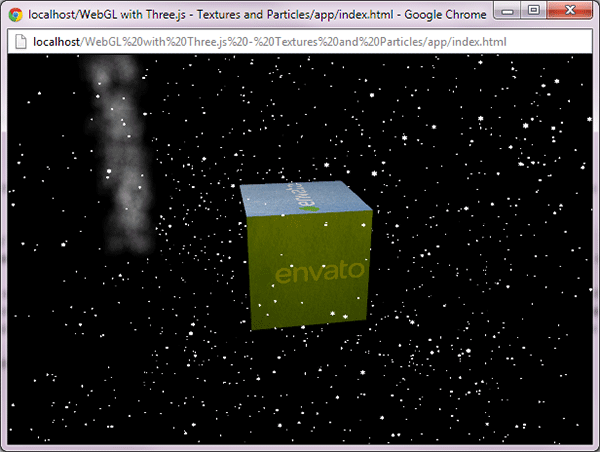The height and width of the screenshot is (452, 600).
Task: Click the smoke particle column
Action: click(119, 155)
